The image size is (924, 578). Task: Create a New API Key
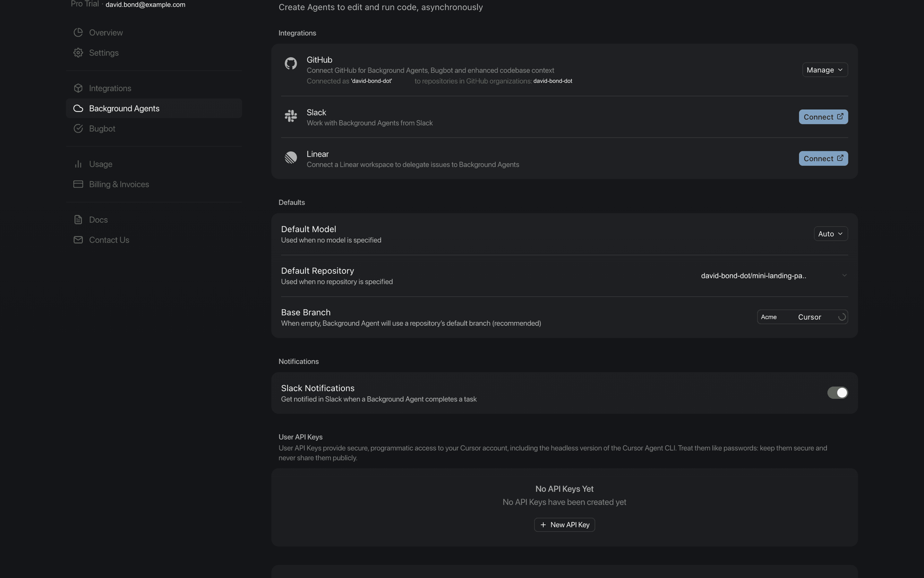[x=565, y=525]
